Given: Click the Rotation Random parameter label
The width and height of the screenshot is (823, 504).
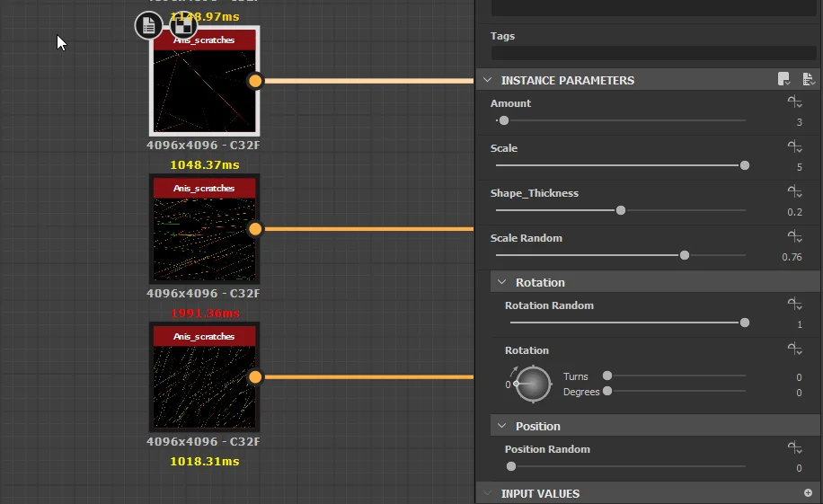Looking at the screenshot, I should tap(549, 305).
